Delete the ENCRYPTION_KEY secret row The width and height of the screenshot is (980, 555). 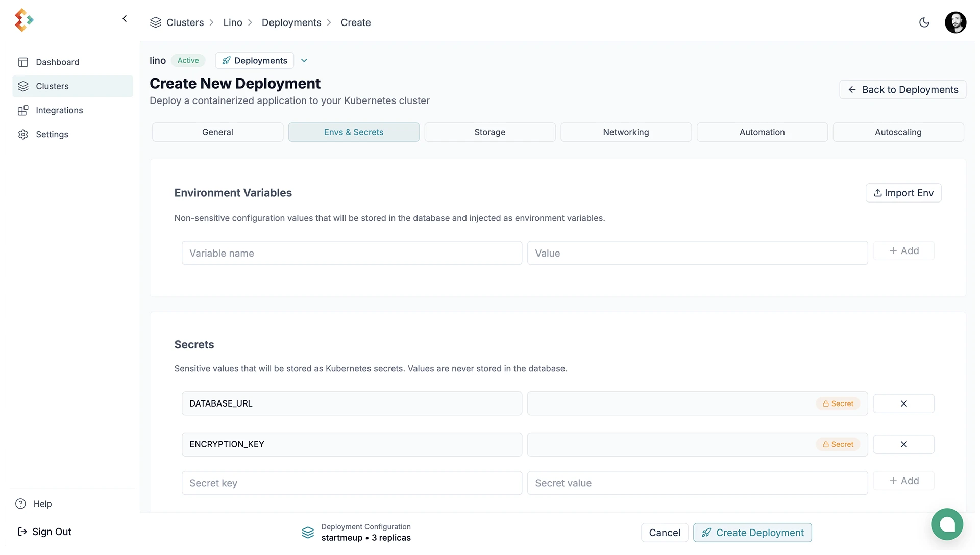pos(903,444)
